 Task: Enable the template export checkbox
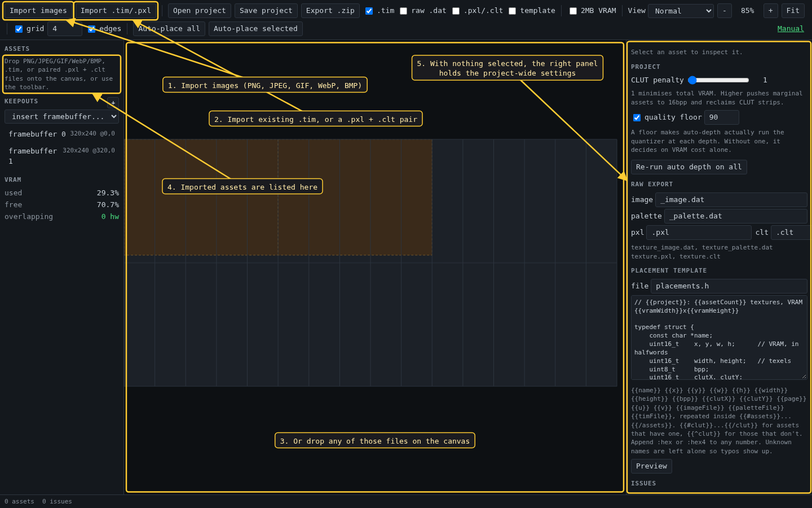[x=512, y=11]
